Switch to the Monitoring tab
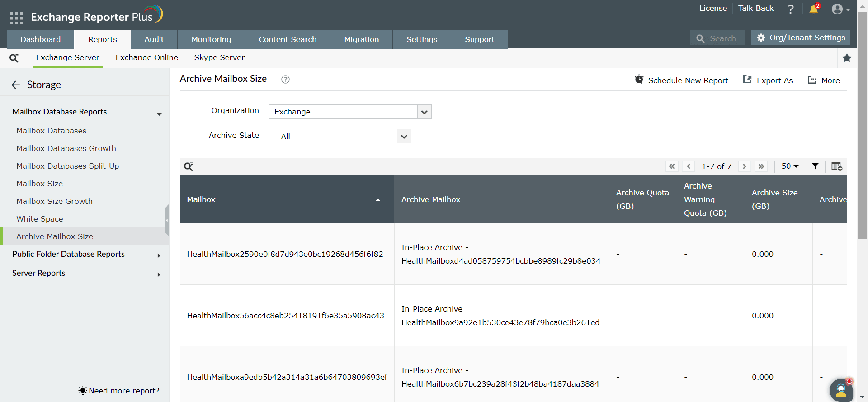The image size is (868, 402). coord(211,39)
